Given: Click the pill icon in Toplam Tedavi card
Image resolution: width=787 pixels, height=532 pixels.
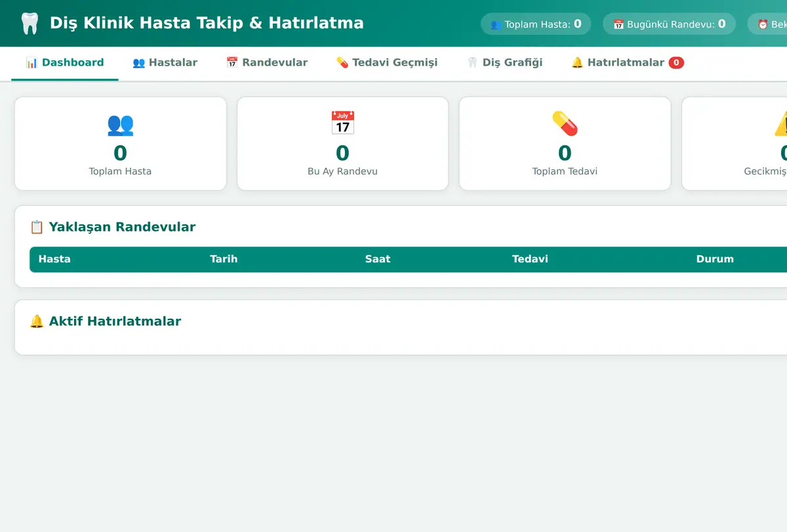Looking at the screenshot, I should [x=565, y=123].
